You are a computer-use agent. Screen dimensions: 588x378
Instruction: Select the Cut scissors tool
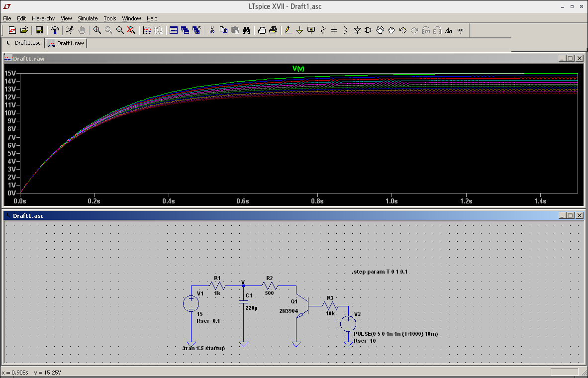point(212,30)
